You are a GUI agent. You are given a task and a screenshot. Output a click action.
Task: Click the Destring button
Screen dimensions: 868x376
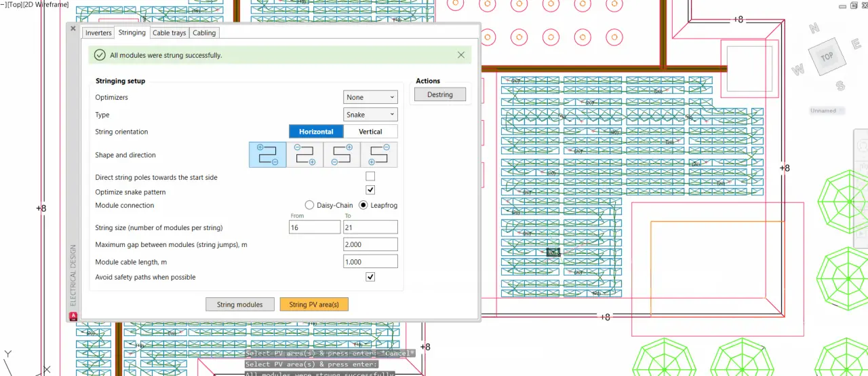click(440, 94)
